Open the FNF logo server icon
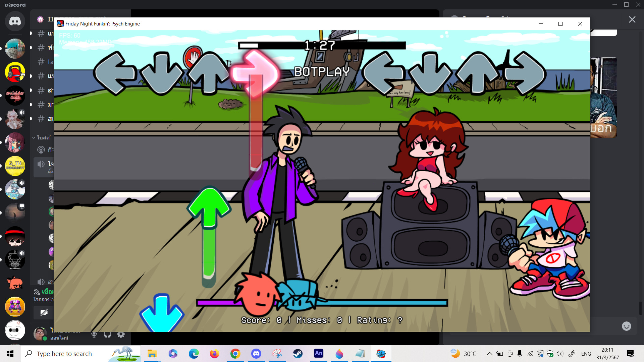Screen dimensions: 644x362 click(x=15, y=307)
